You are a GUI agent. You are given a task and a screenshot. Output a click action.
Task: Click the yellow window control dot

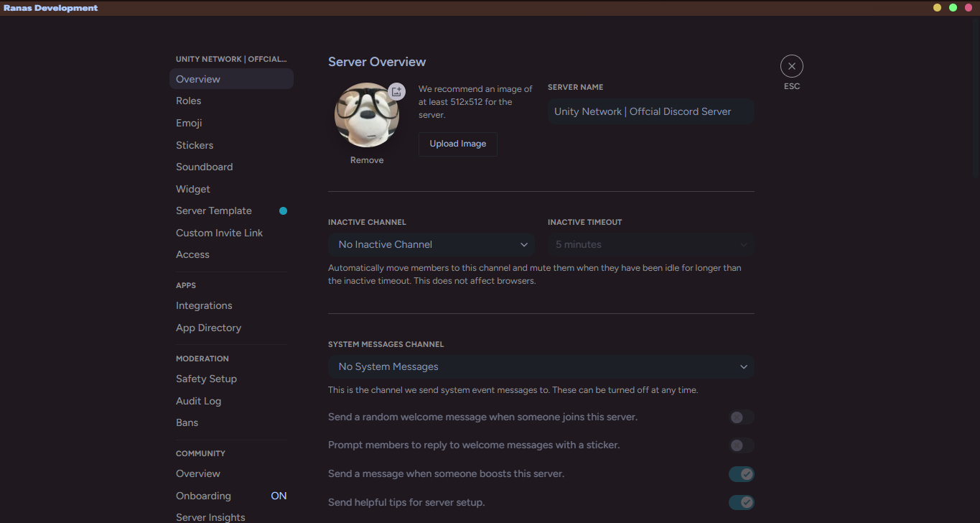coord(937,8)
